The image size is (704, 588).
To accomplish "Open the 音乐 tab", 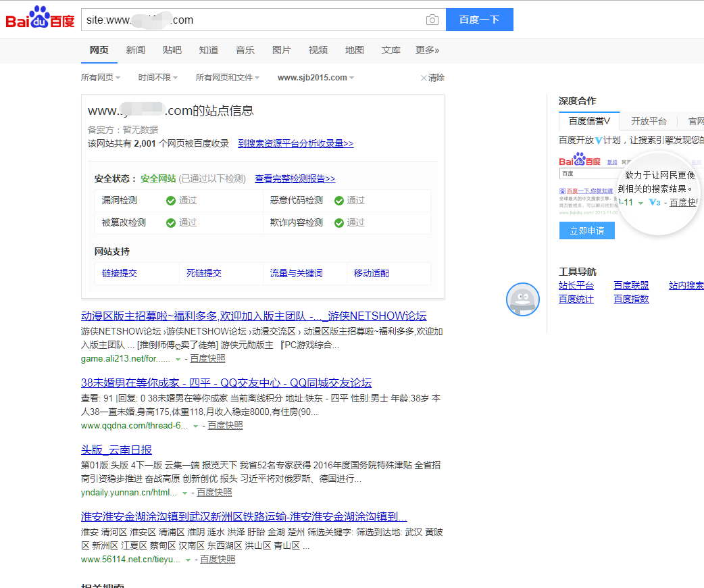I will 245,50.
